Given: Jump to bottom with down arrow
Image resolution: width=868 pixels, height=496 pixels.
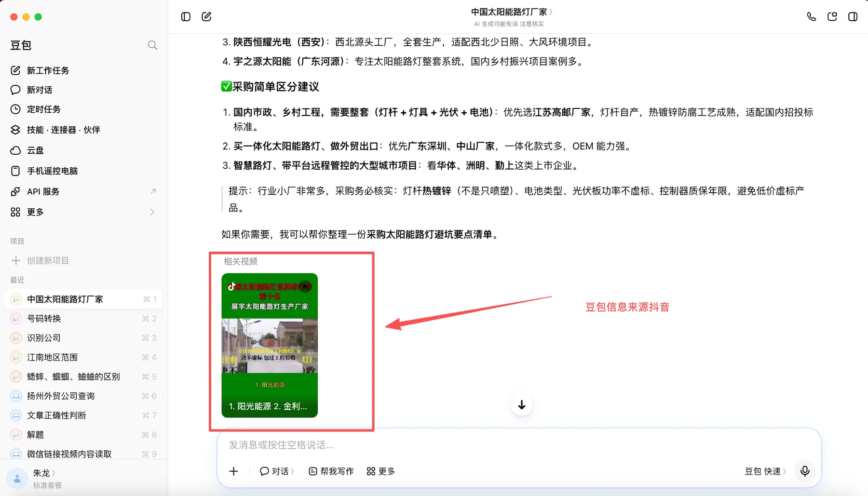Looking at the screenshot, I should coord(521,405).
